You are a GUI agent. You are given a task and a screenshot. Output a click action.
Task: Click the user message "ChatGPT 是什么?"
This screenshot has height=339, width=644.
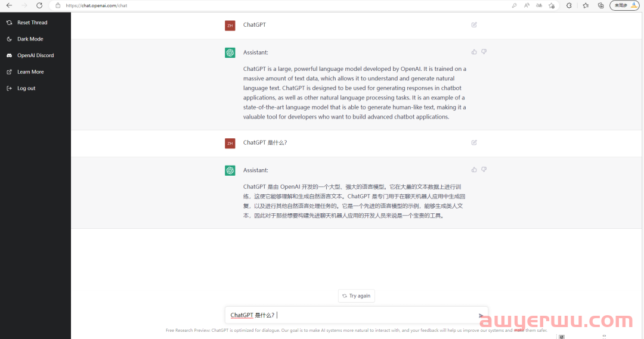(x=265, y=142)
